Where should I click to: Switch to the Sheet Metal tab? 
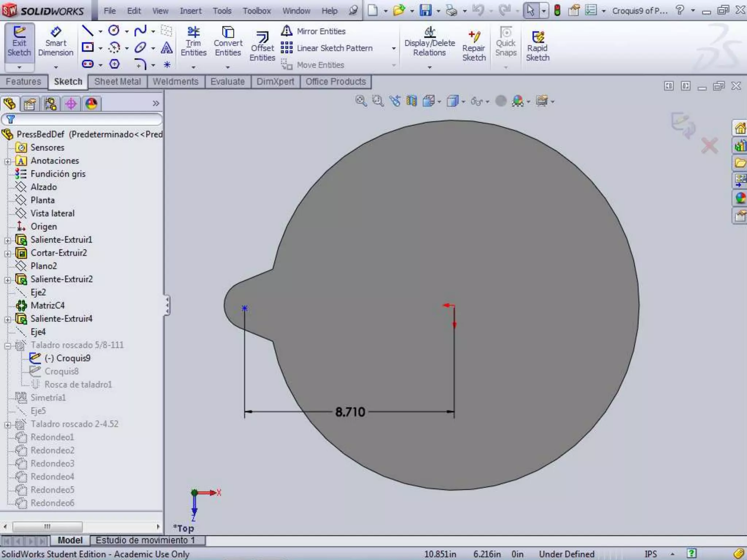click(x=117, y=82)
